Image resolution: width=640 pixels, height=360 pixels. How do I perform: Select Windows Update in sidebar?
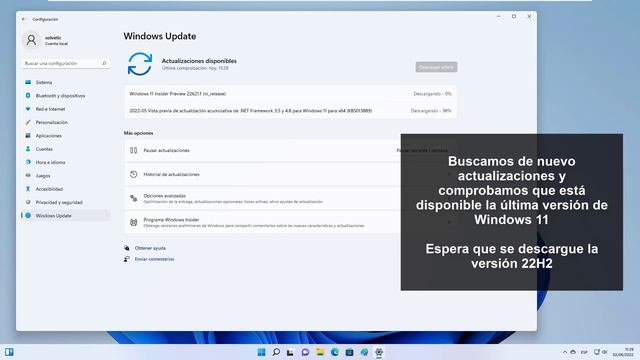click(x=65, y=216)
